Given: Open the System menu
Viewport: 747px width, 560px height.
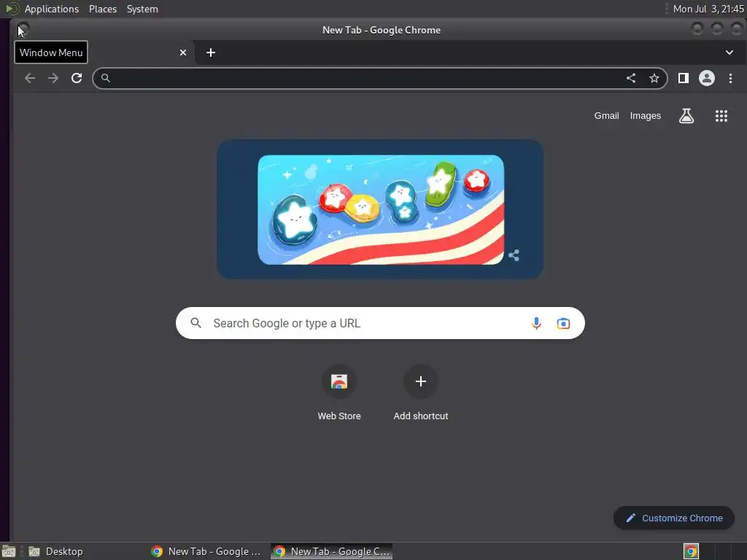Looking at the screenshot, I should 142,9.
